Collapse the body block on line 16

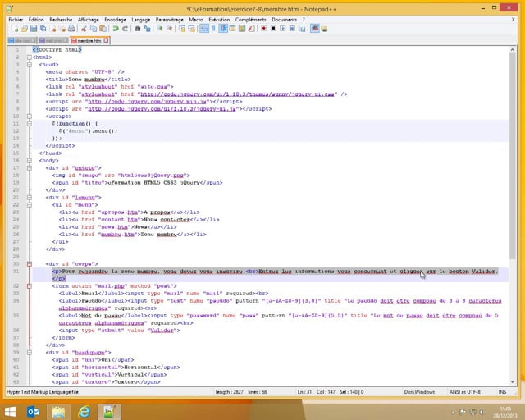(x=30, y=161)
